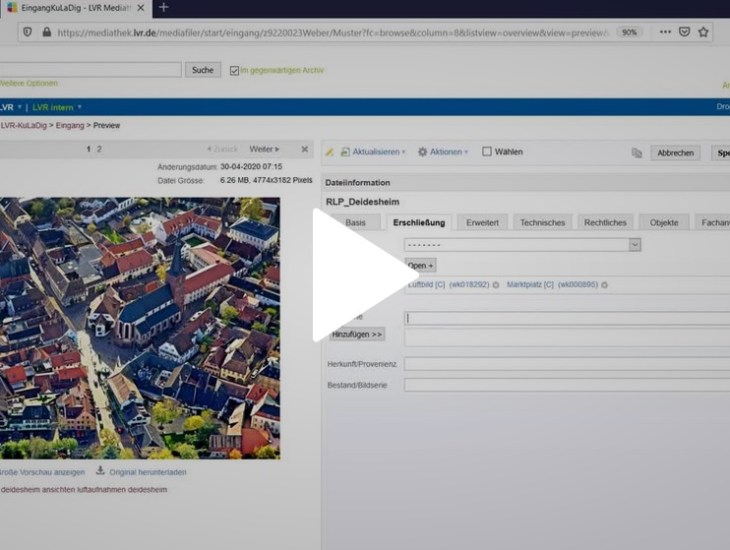Expand the dashed dropdown in Erschließung tab
Image resolution: width=730 pixels, height=550 pixels.
(634, 244)
